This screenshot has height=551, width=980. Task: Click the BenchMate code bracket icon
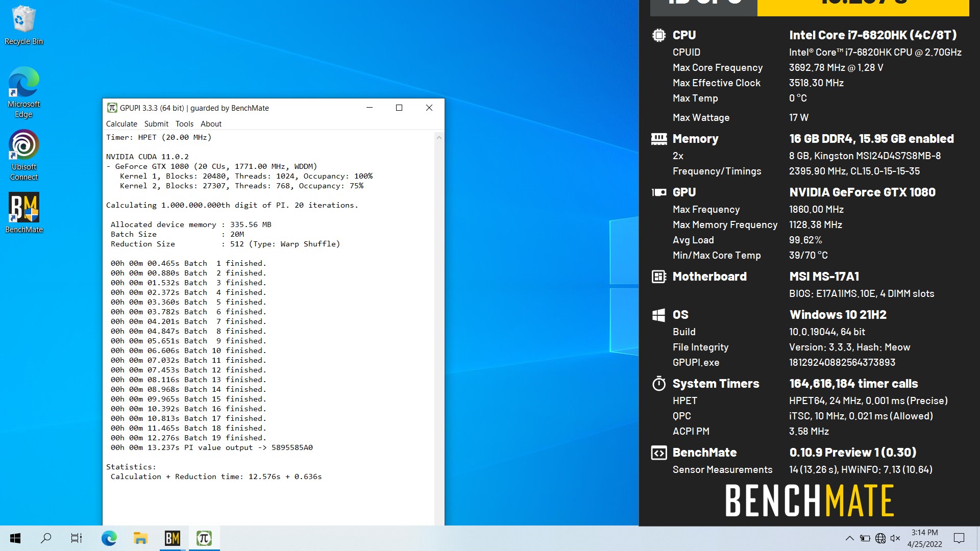pyautogui.click(x=659, y=453)
